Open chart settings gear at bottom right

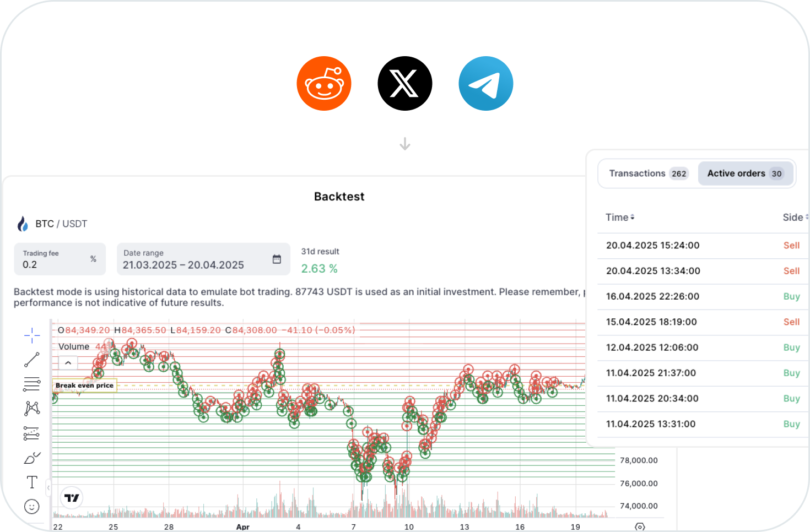click(640, 527)
